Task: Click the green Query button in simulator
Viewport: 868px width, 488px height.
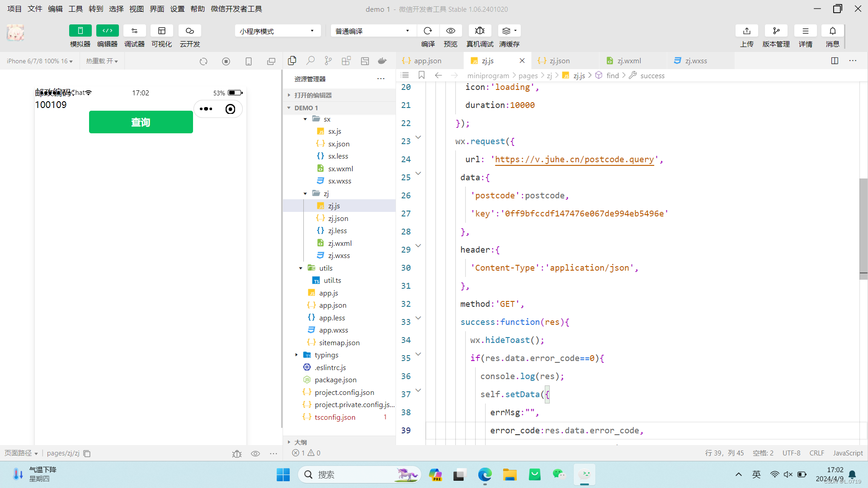Action: (x=141, y=122)
